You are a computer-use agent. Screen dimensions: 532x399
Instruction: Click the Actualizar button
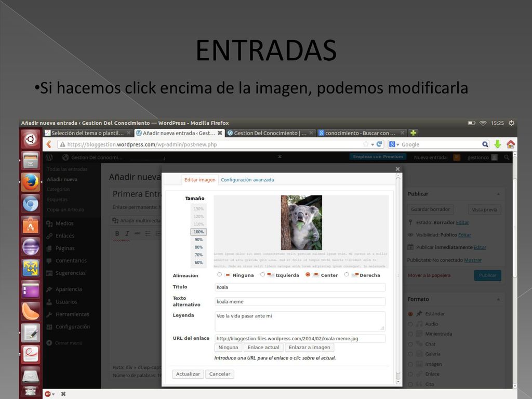click(x=188, y=374)
